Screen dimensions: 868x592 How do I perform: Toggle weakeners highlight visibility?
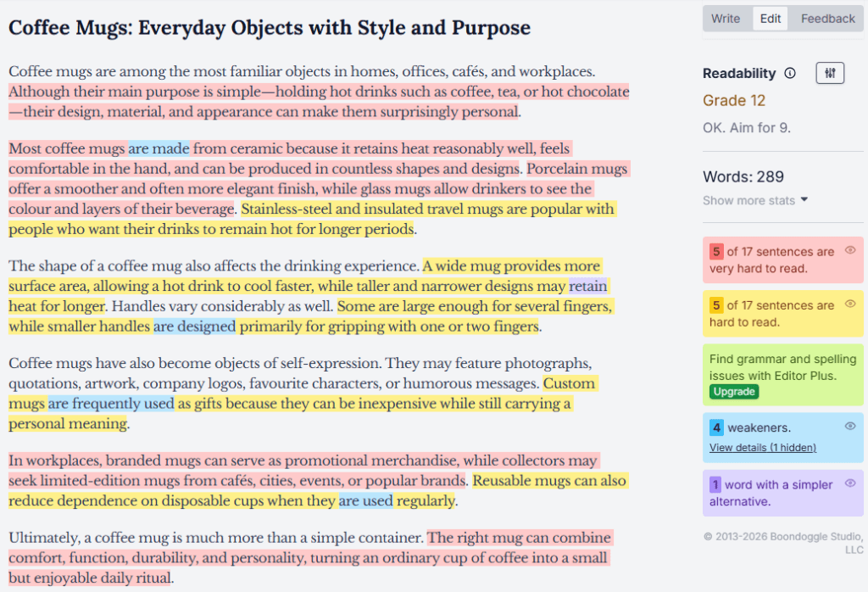[x=850, y=427]
